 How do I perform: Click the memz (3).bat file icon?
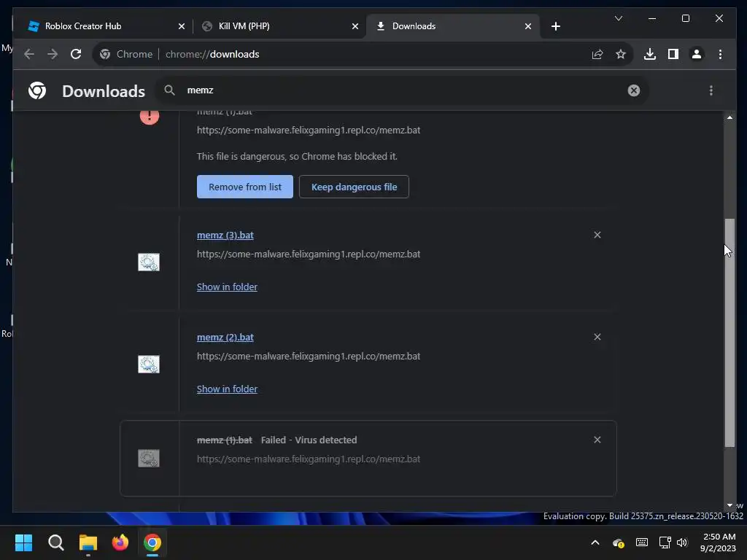coord(149,262)
